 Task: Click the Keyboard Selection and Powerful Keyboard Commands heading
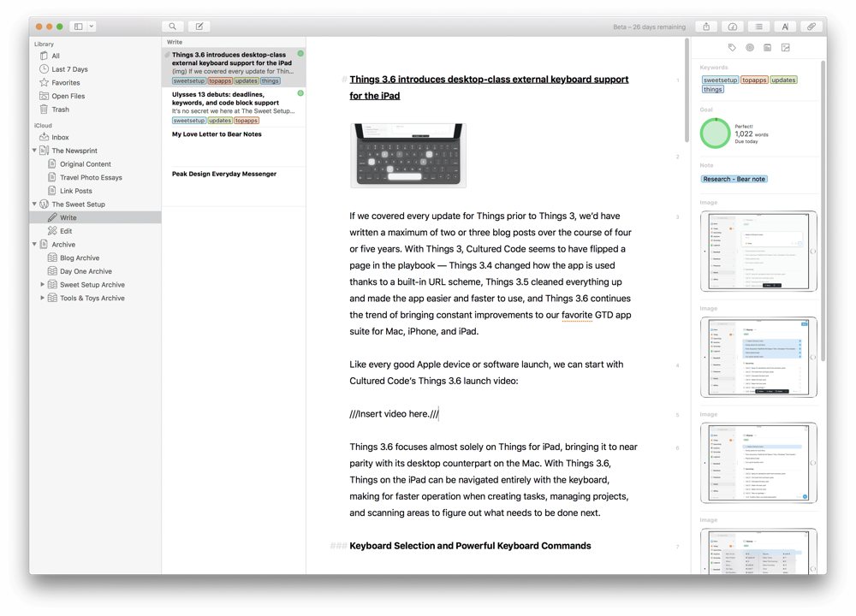470,546
